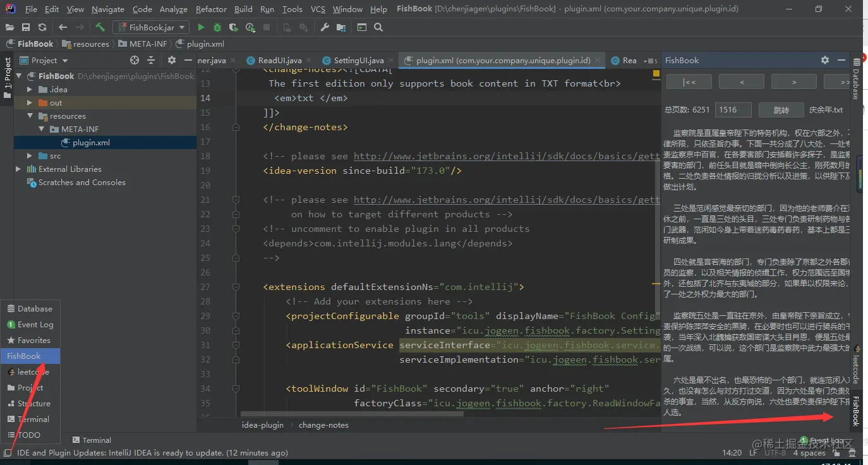Open Project Structure toolbar icon
Image resolution: width=868 pixels, height=465 pixels.
coord(341,27)
